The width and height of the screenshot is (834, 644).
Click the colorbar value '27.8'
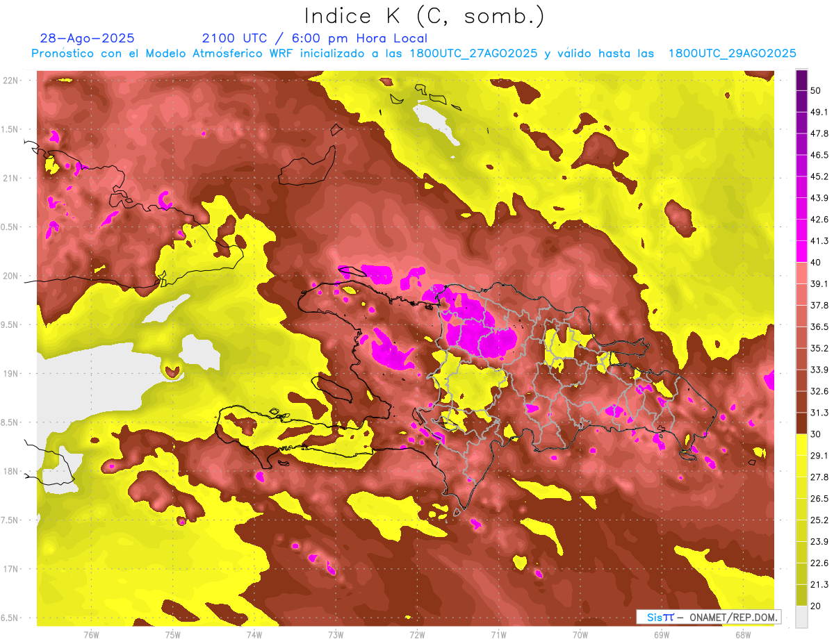tap(819, 477)
